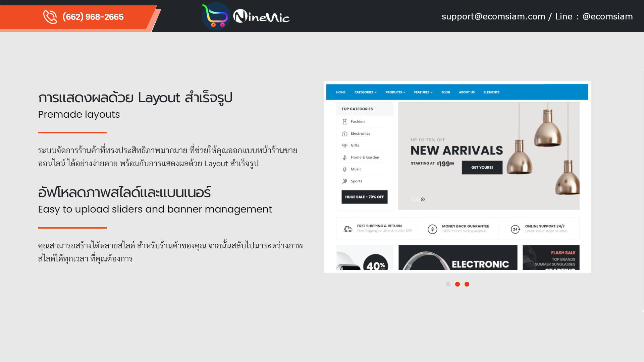Click the phone call icon
Viewport: 644px width, 362px height.
pos(50,16)
